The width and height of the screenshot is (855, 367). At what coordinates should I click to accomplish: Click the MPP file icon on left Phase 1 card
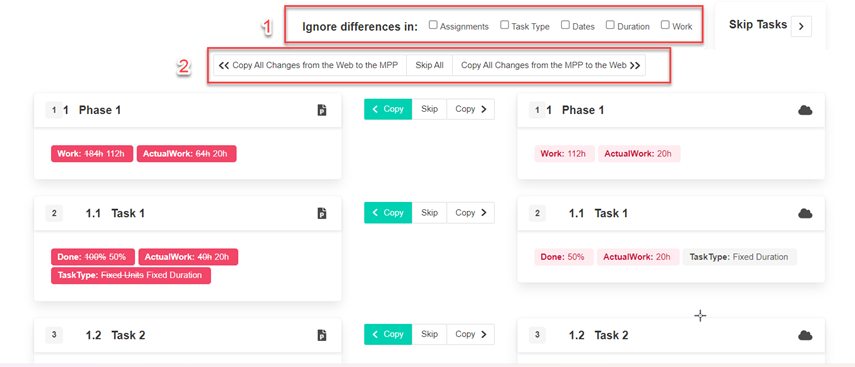[322, 110]
